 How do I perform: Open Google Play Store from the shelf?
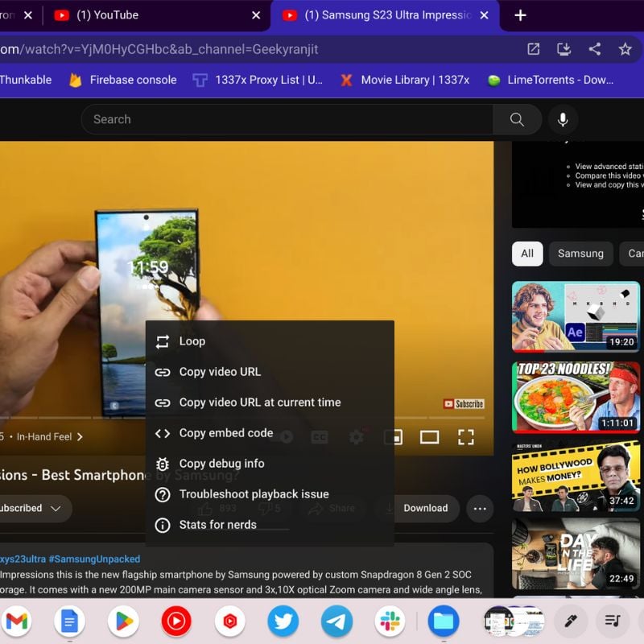(x=123, y=621)
